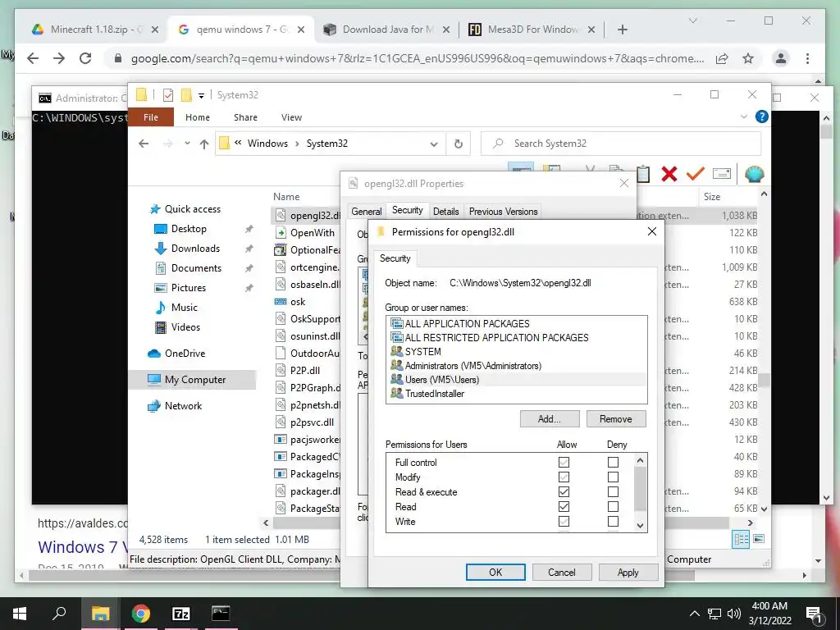Click the Explorer file list vertical scrollbar thumb
840x630 pixels.
(x=764, y=380)
